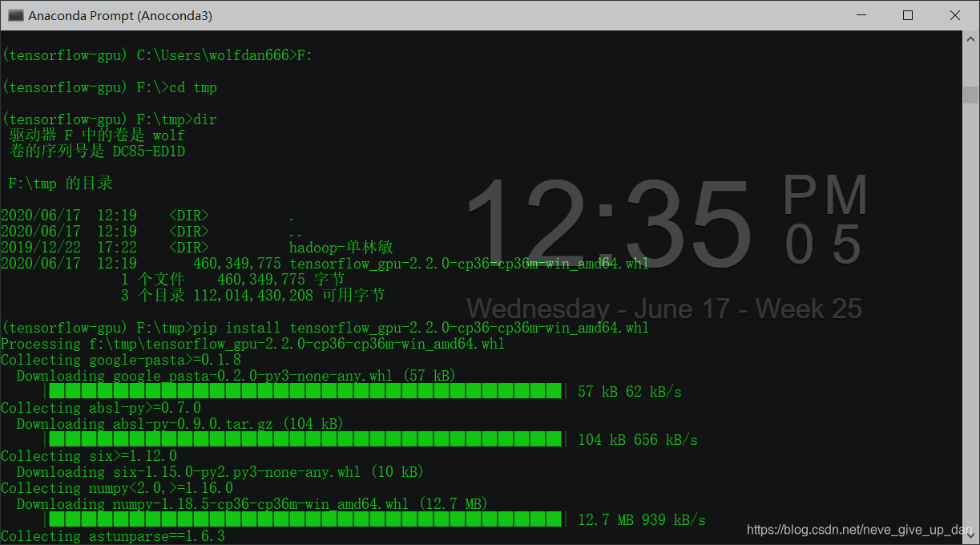Click the '驱动器 F 中的卷是 wolf' line
980x545 pixels.
[96, 135]
